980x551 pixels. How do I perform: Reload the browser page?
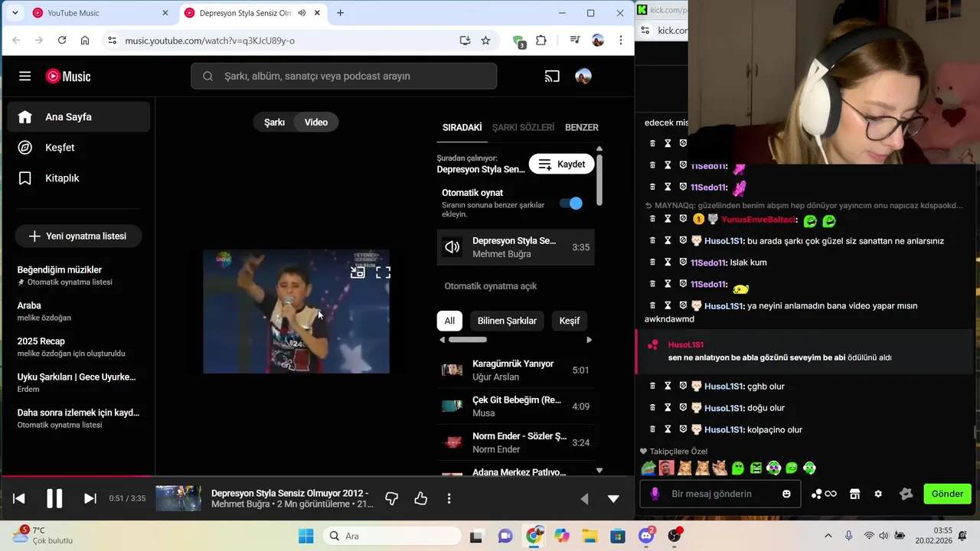point(62,41)
